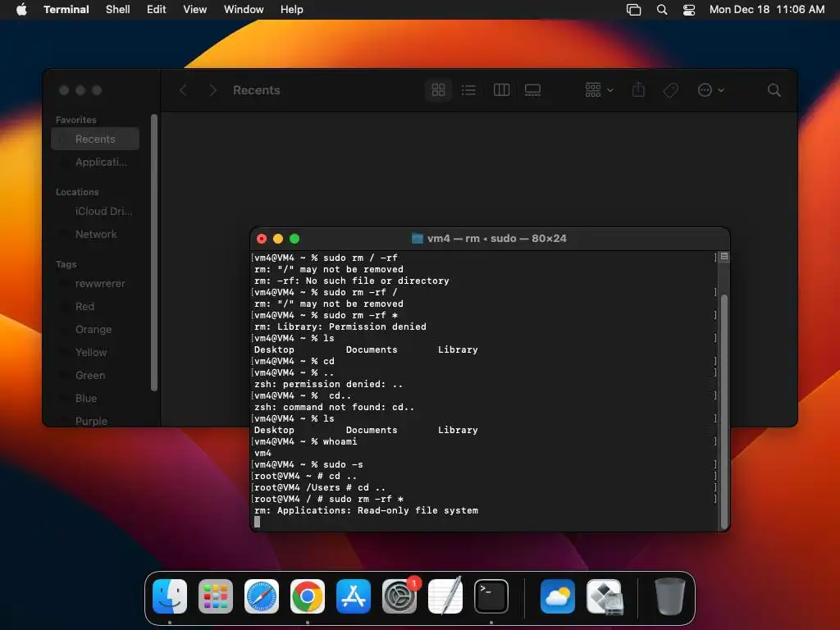Screen dimensions: 840x630
Task: Select Applications in Finder sidebar
Action: pos(95,162)
